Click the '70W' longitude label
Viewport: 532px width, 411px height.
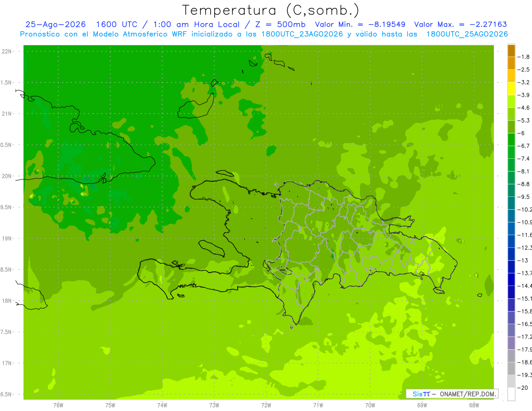[x=370, y=405]
